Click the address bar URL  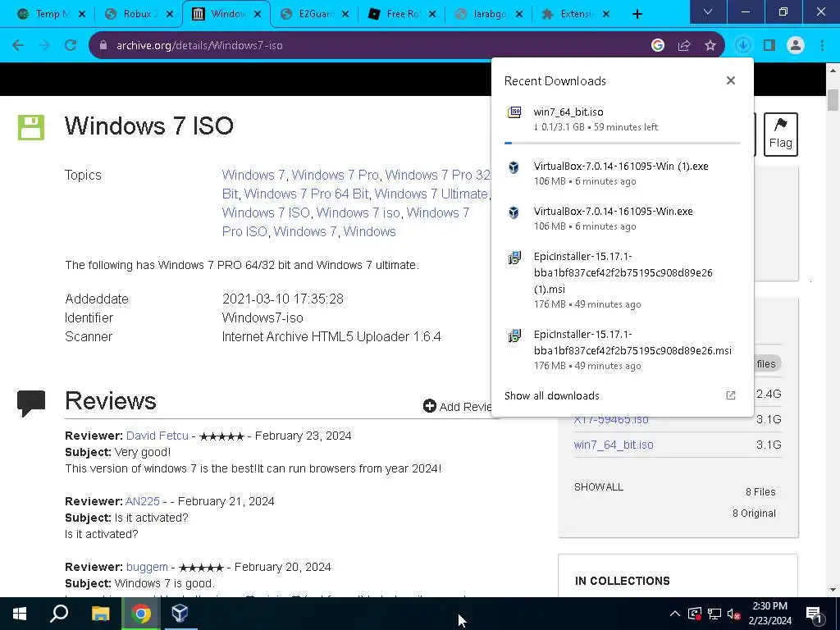(199, 46)
